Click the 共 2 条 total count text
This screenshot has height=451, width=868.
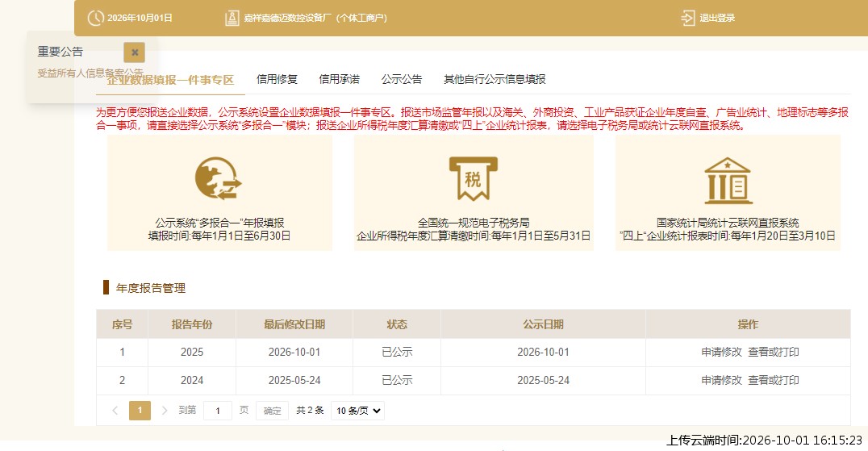click(310, 410)
